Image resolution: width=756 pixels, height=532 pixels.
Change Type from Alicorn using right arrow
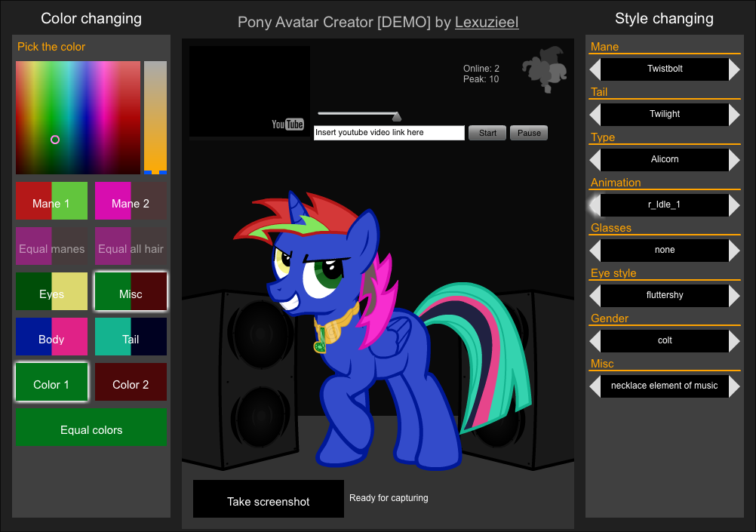pyautogui.click(x=733, y=159)
